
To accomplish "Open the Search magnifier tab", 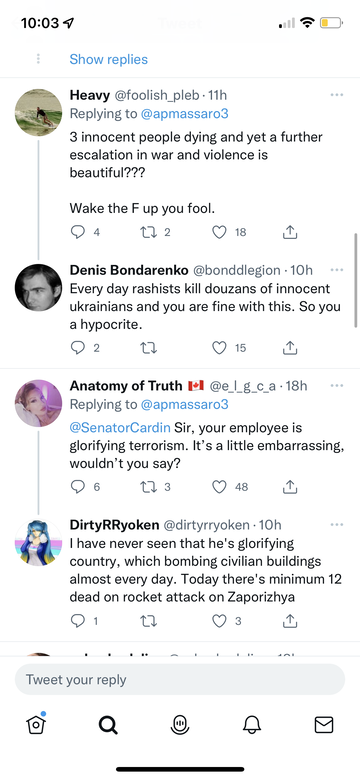I will (108, 725).
